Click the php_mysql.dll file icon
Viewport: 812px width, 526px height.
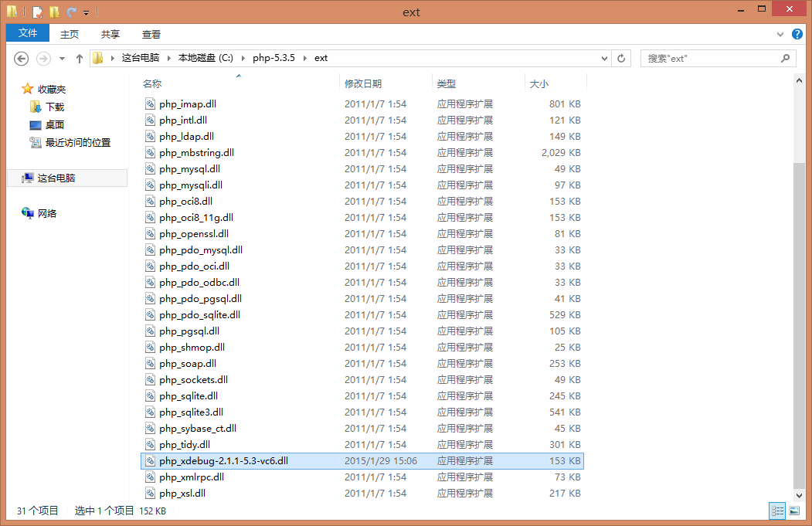pyautogui.click(x=150, y=169)
